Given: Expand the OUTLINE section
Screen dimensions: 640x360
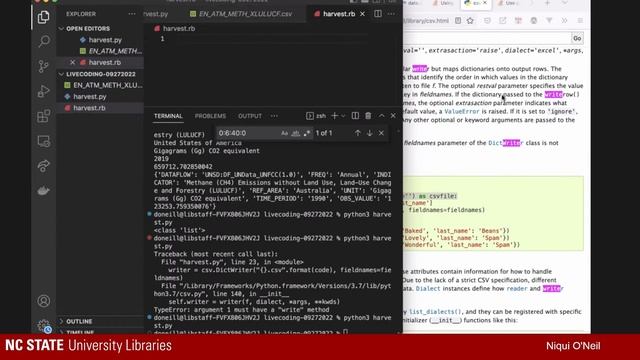Looking at the screenshot, I should (x=79, y=322).
